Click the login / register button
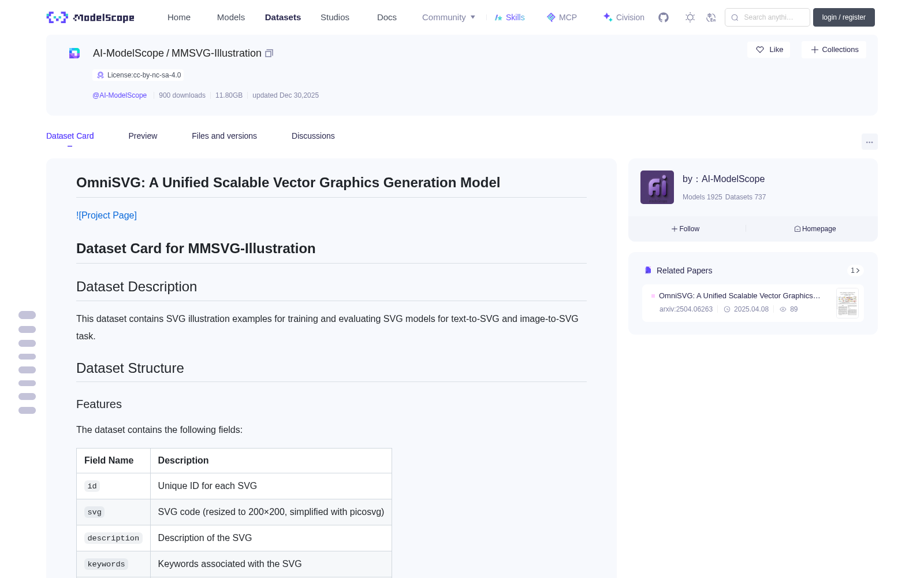924x578 pixels. pyautogui.click(x=844, y=17)
